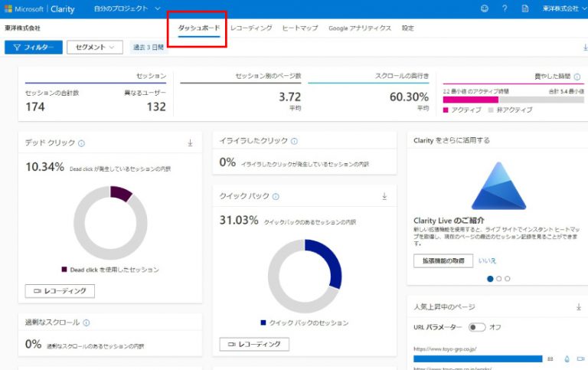Click the クイック バックのセッション legend blue swatch
The image size is (588, 370).
[x=263, y=323]
